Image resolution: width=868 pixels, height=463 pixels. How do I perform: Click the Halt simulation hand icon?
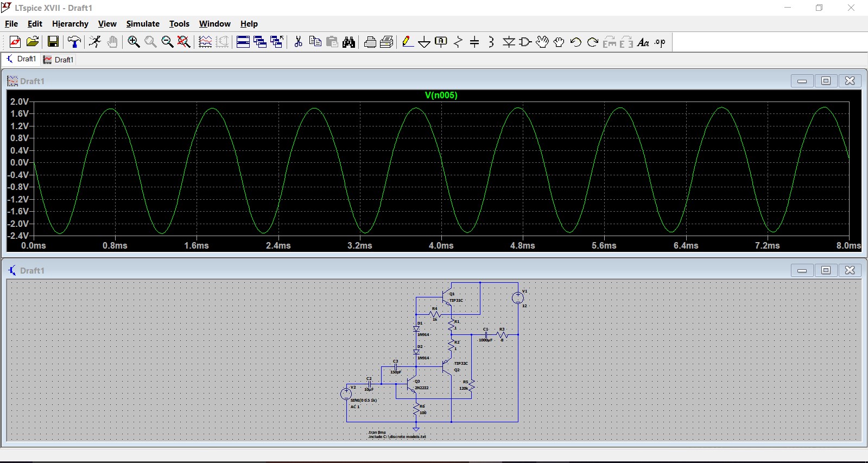tap(112, 42)
